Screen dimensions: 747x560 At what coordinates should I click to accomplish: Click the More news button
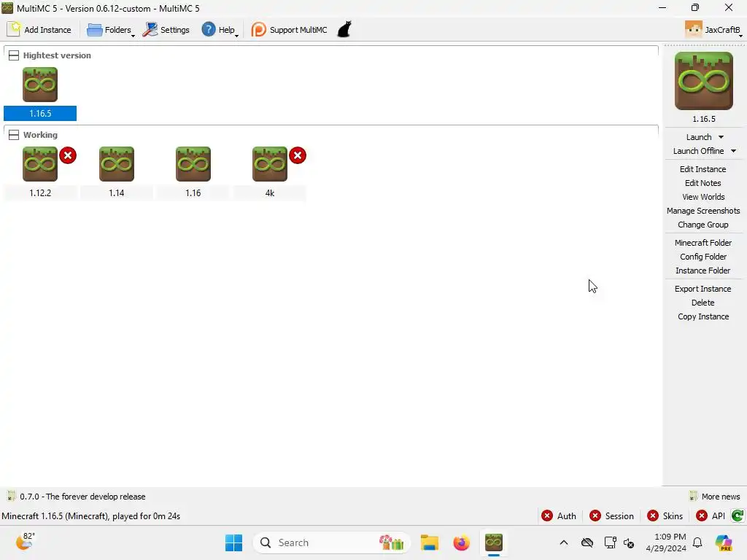[x=715, y=496]
